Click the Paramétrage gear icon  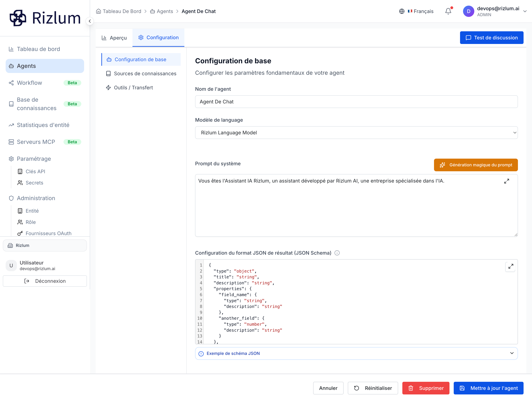pyautogui.click(x=11, y=159)
